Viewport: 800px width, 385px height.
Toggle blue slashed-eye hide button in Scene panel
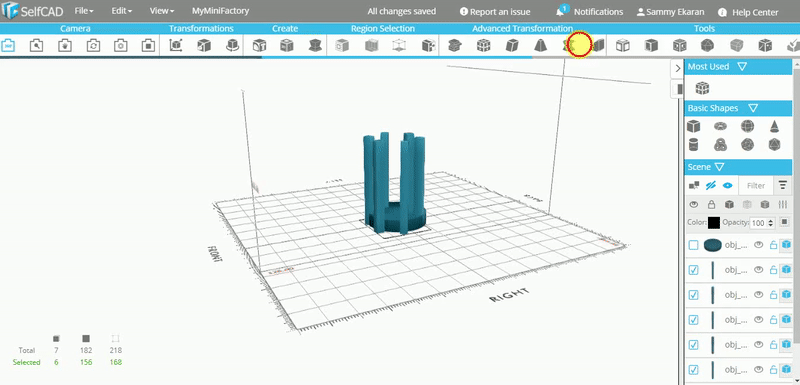click(710, 186)
